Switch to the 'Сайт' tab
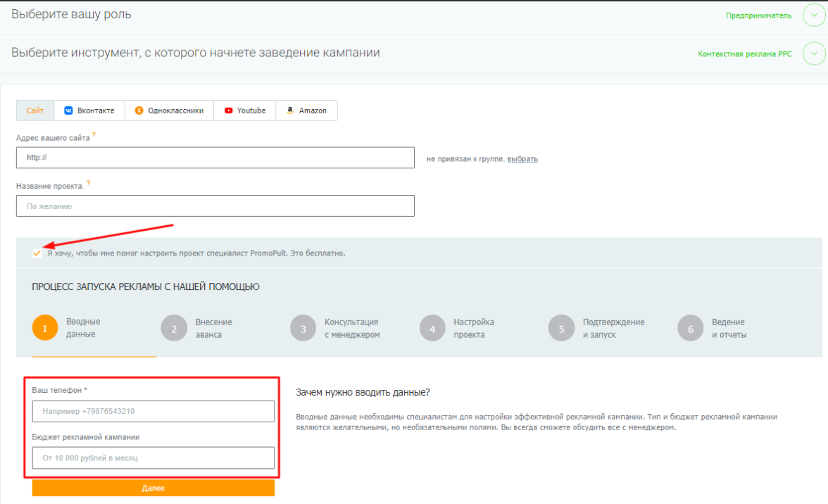Screen dimensions: 828x504 click(35, 111)
